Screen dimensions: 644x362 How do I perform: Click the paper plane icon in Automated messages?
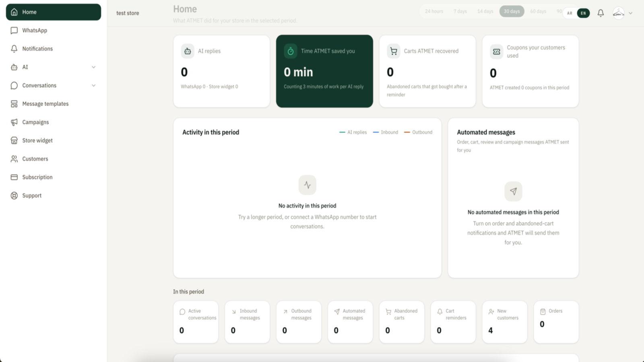click(x=513, y=191)
